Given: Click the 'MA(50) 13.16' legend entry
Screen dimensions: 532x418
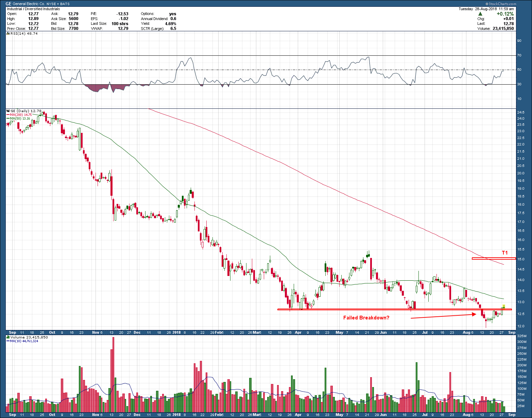Looking at the screenshot, I should click(20, 119).
